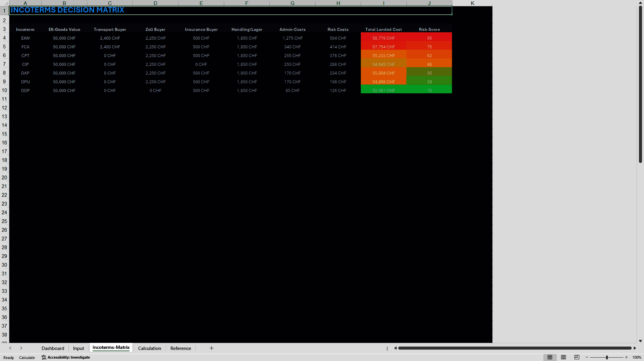Click the Risk Costs heading cell

pos(338,30)
